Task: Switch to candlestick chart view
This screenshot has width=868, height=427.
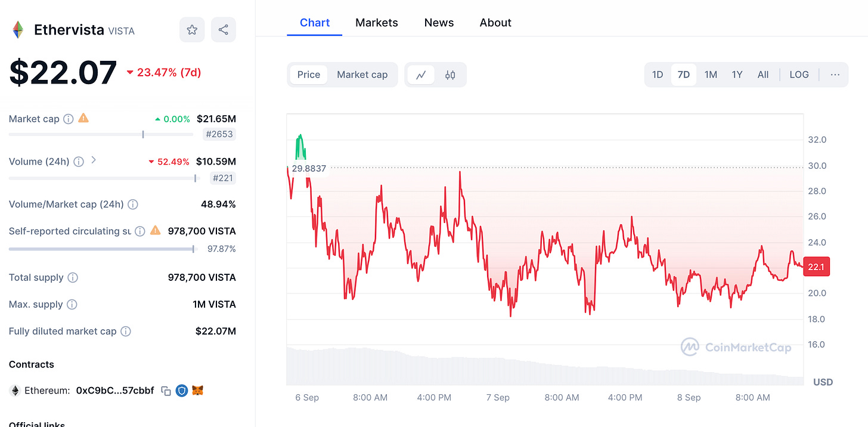Action: [450, 75]
